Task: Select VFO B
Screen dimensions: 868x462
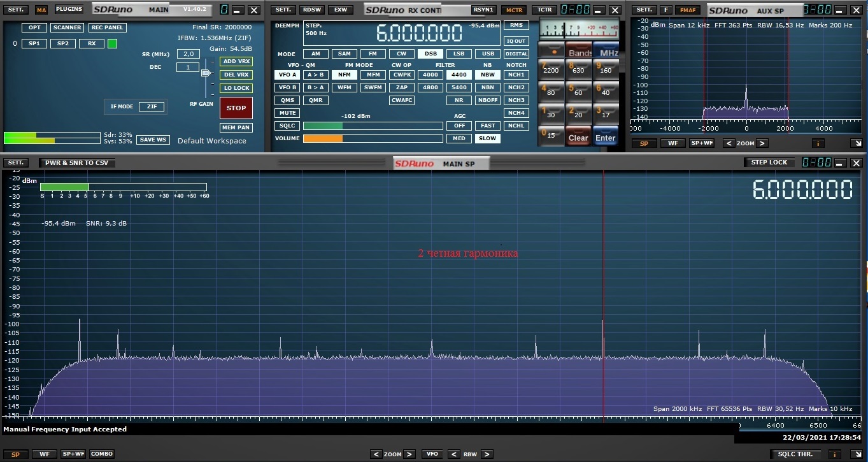Action: (x=287, y=87)
